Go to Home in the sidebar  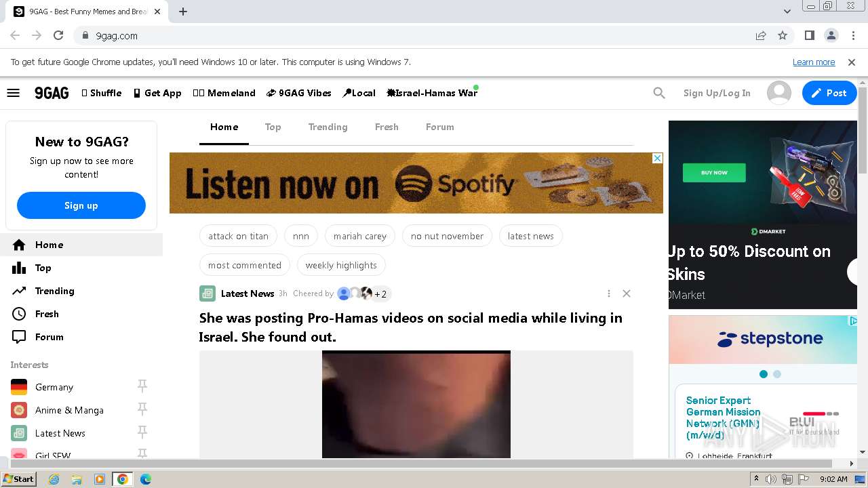tap(81, 245)
